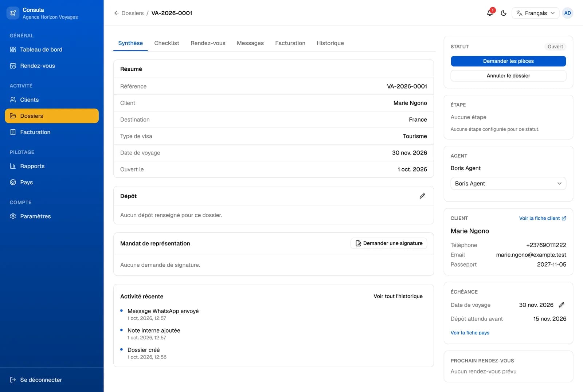Click the Dossiers breadcrumb link
This screenshot has height=392, width=583.
click(133, 13)
